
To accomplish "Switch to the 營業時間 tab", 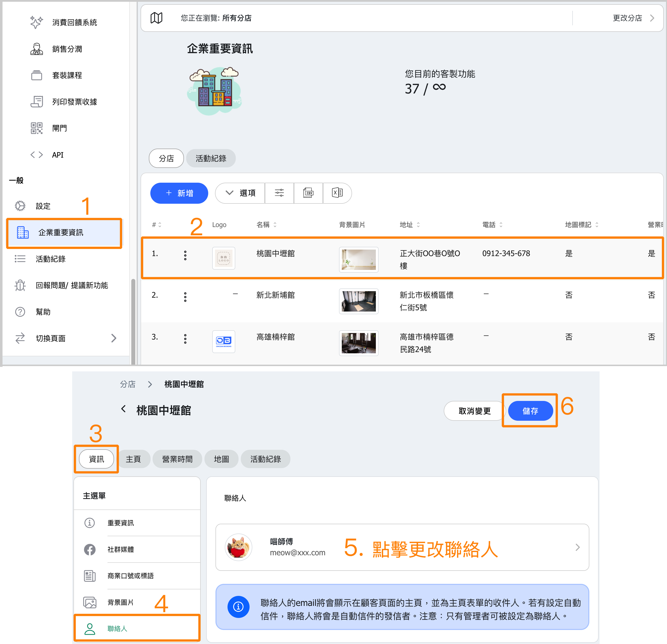I will point(177,459).
